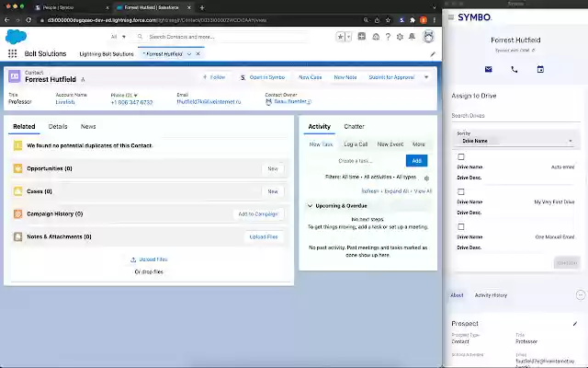This screenshot has width=588, height=368.
Task: Click the Salesforce cloud logo
Action: coord(17,37)
